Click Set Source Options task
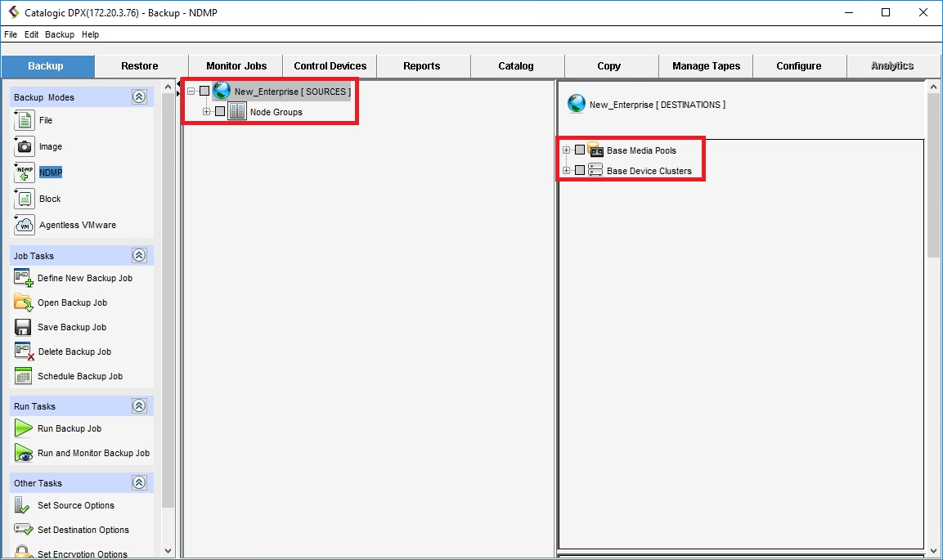Viewport: 943px width, 560px height. (x=76, y=505)
